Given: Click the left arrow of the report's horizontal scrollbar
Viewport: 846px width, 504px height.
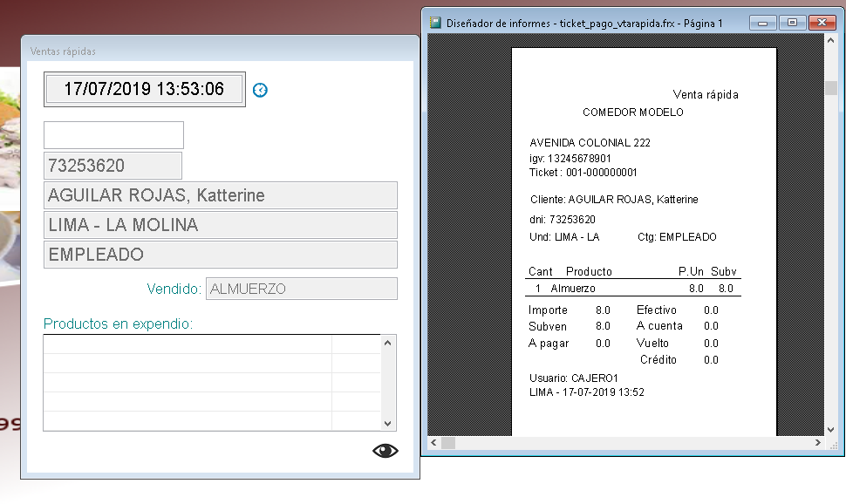Looking at the screenshot, I should pyautogui.click(x=432, y=443).
